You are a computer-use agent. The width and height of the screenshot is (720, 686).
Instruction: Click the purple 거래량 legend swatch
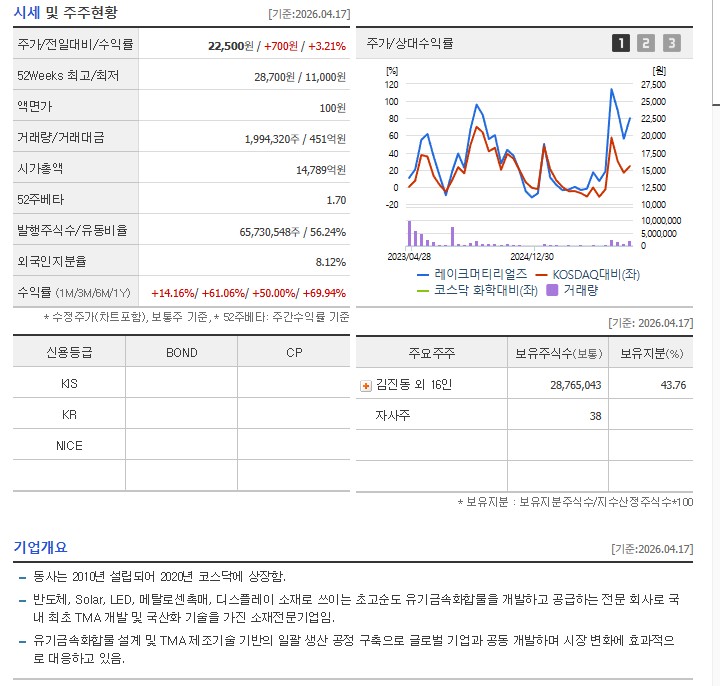point(552,290)
